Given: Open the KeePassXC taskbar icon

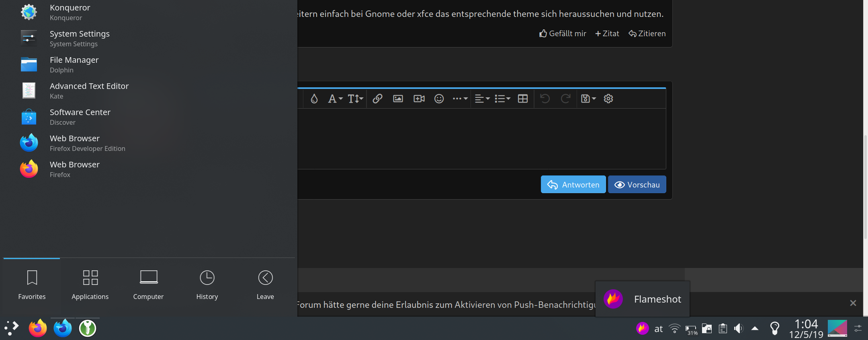Looking at the screenshot, I should pos(88,328).
